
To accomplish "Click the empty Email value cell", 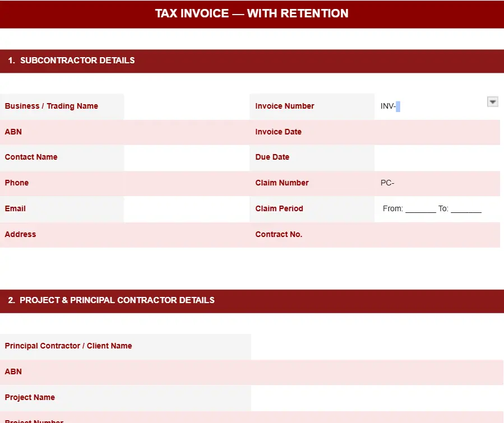I will coord(186,209).
